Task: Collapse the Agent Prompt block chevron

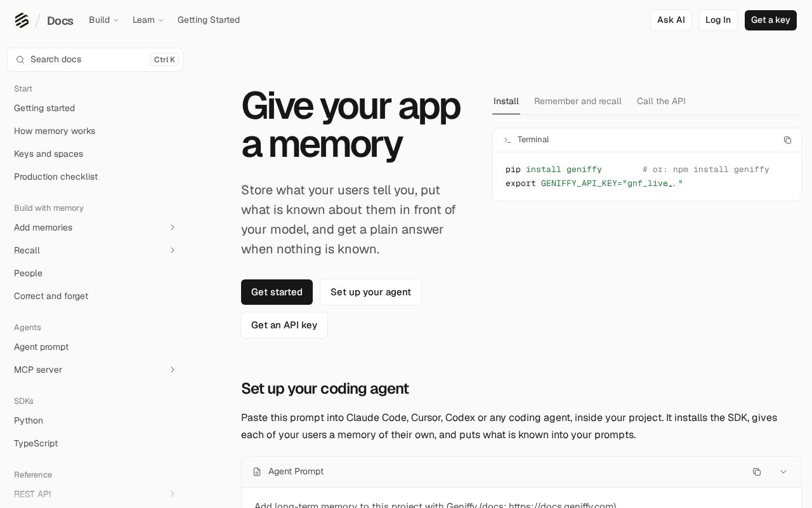Action: (x=783, y=472)
